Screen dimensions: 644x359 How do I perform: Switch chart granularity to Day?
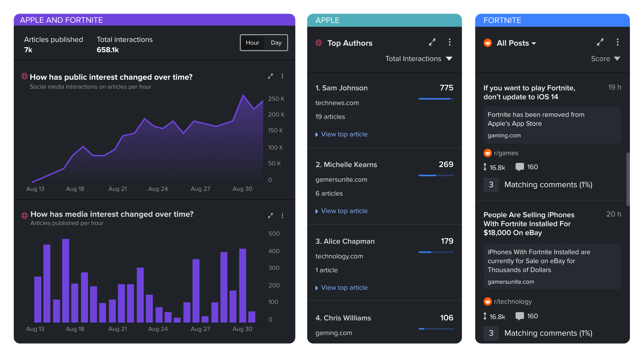click(276, 43)
